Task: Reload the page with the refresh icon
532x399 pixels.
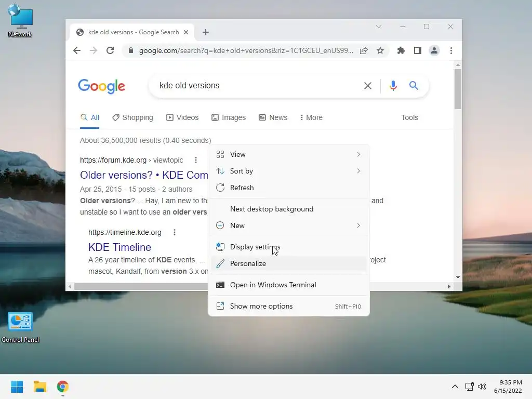Action: click(110, 50)
